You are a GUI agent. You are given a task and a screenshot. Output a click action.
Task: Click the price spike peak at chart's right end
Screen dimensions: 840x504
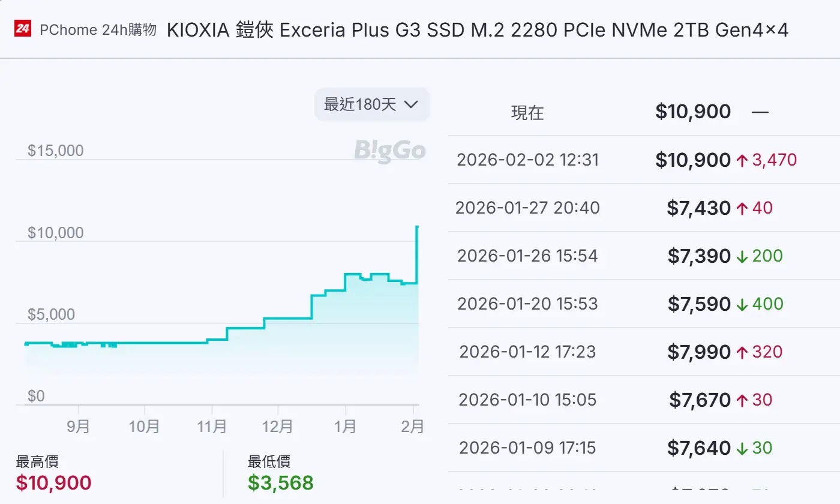pyautogui.click(x=417, y=227)
